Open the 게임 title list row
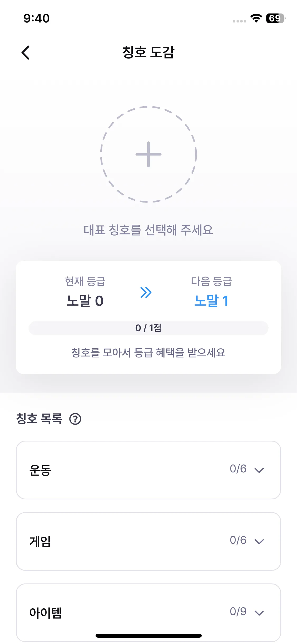Viewport: 297px width, 644px height. (x=148, y=541)
